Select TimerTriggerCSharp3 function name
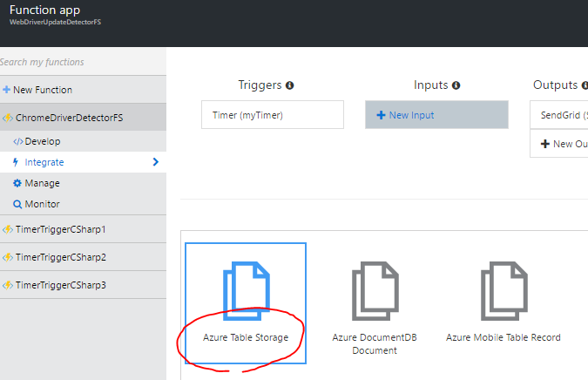The width and height of the screenshot is (588, 380). click(61, 285)
